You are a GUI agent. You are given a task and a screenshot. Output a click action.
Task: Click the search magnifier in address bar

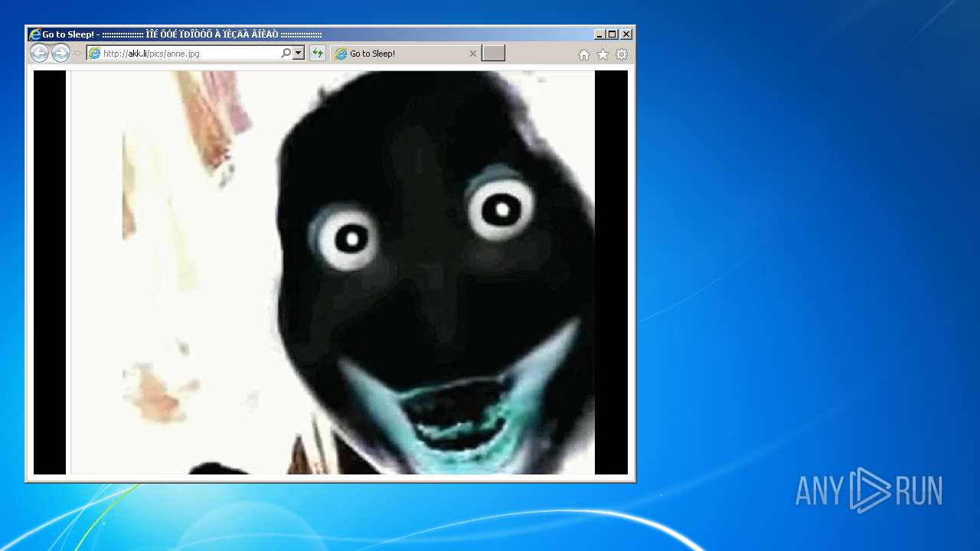click(286, 54)
